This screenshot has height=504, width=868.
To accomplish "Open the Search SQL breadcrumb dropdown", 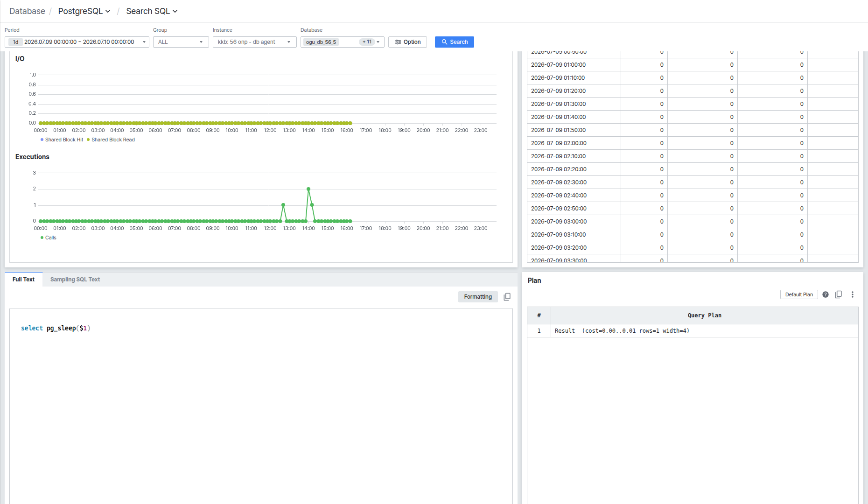I will (152, 11).
